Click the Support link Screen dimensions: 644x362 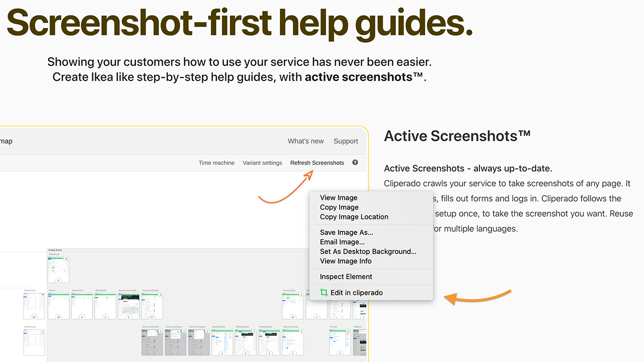[x=346, y=141]
